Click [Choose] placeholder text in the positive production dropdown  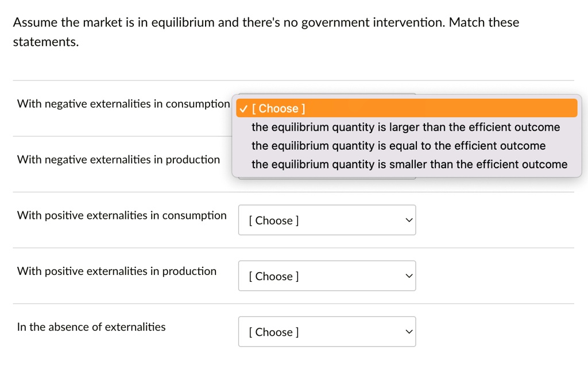click(274, 277)
